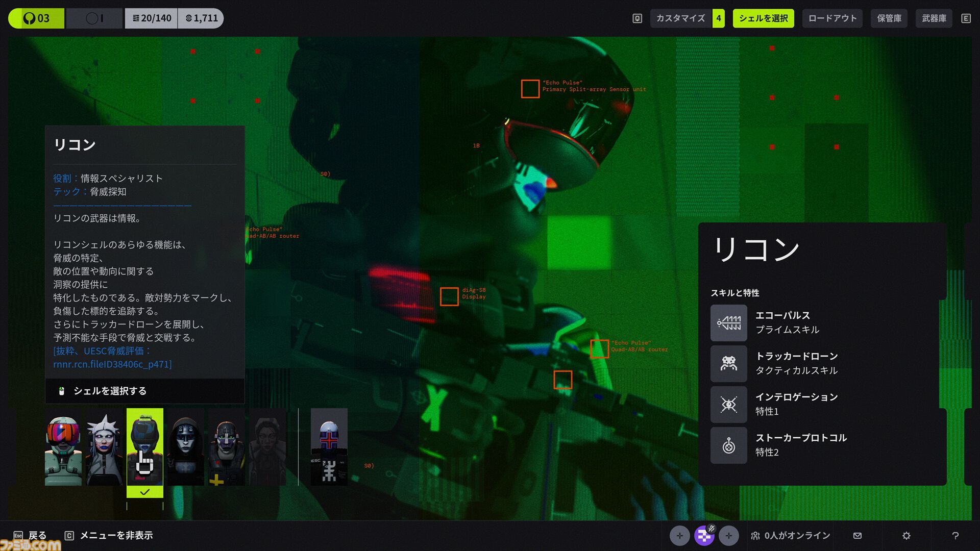
Task: Click the テック：脅威探知 line
Action: pos(90,191)
